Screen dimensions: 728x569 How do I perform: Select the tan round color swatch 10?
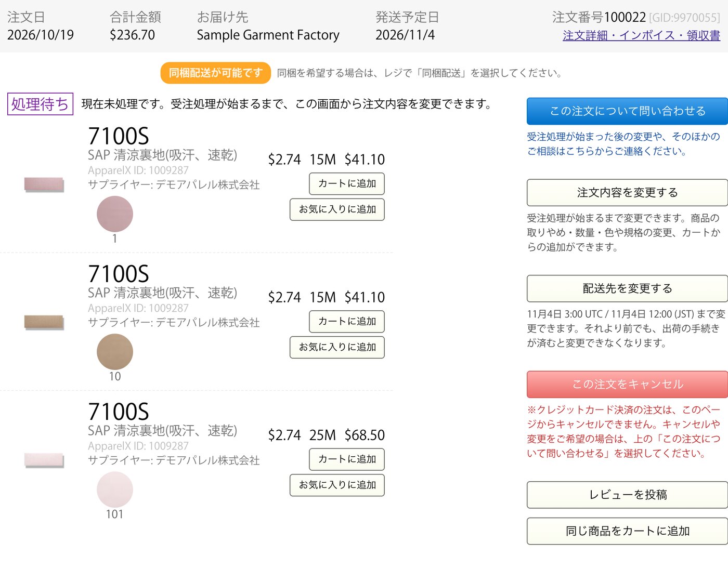[x=115, y=352]
